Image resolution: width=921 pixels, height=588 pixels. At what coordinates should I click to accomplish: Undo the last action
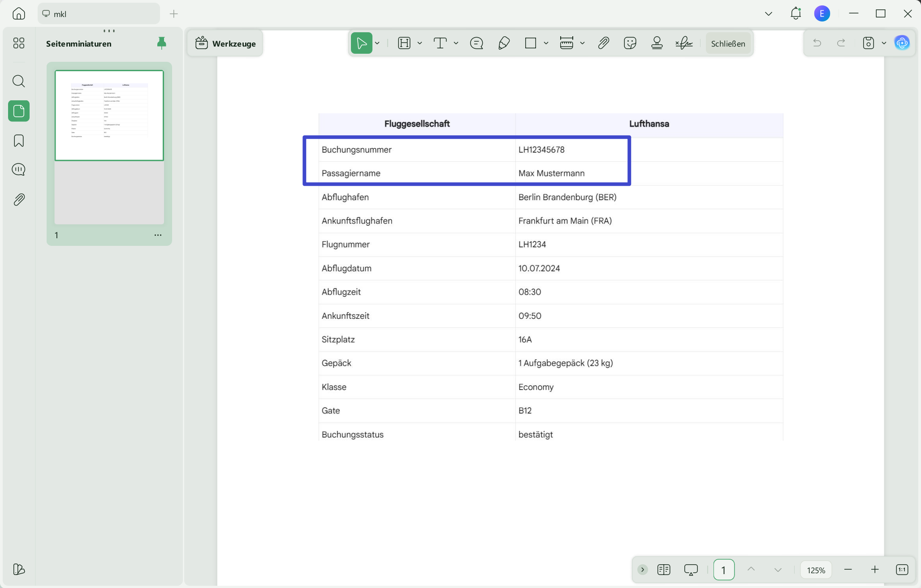click(x=817, y=43)
